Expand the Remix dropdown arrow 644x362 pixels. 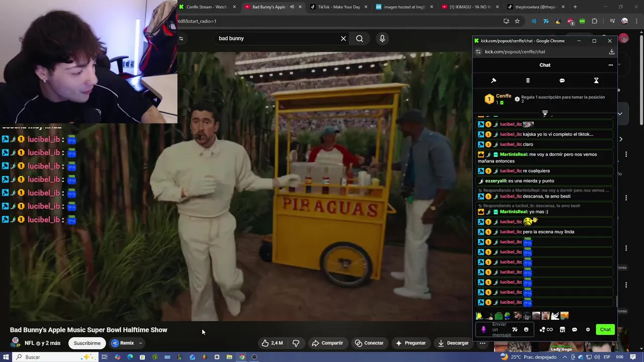(140, 343)
